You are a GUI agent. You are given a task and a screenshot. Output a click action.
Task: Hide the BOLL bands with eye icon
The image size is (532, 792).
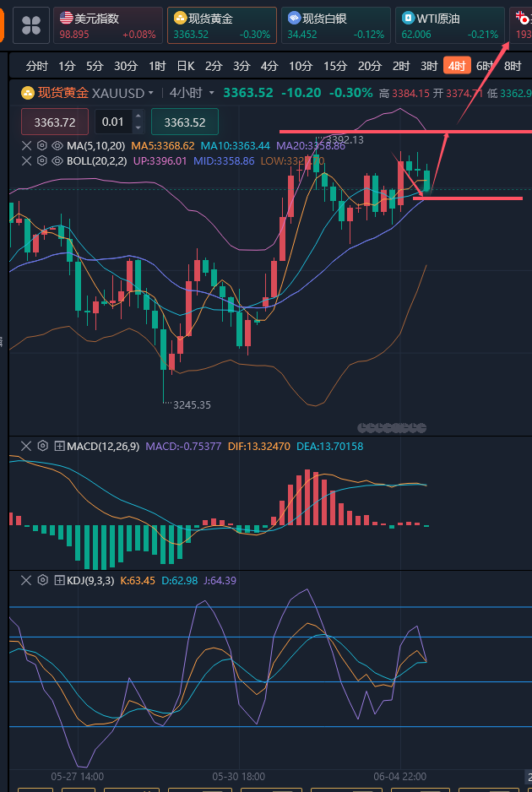[57, 160]
